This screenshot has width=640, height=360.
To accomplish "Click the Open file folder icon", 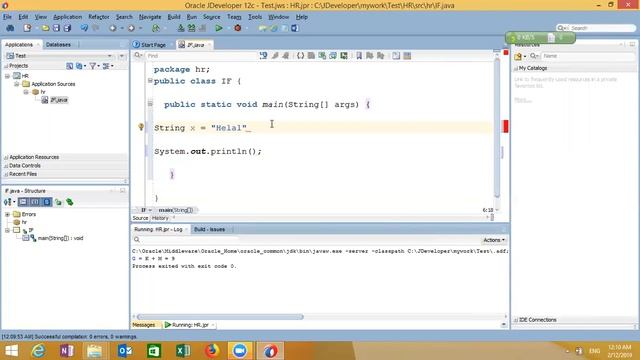I will click(x=45, y=28).
